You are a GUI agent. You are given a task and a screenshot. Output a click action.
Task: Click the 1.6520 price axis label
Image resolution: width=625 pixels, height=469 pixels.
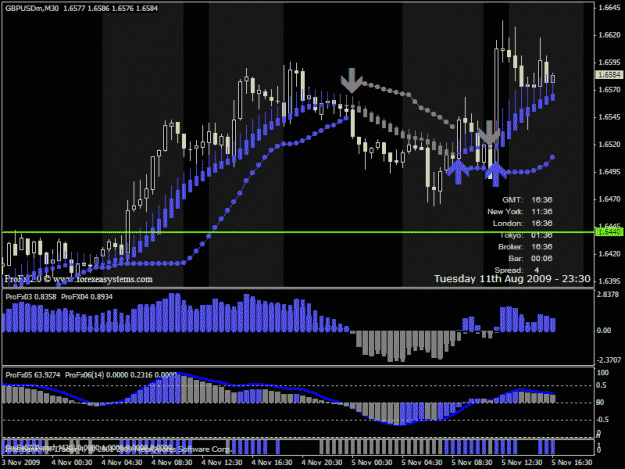pos(609,145)
